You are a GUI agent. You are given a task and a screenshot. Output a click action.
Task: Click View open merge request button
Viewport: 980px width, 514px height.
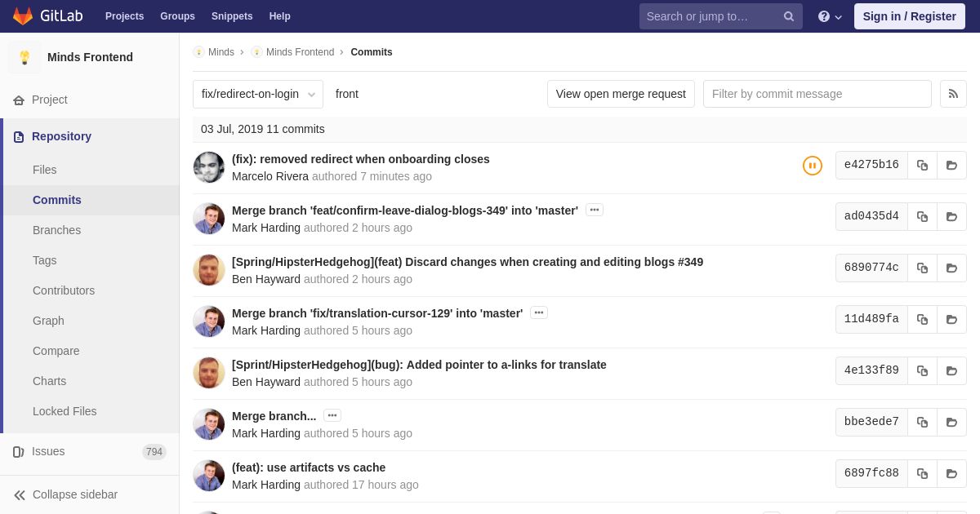(x=621, y=94)
